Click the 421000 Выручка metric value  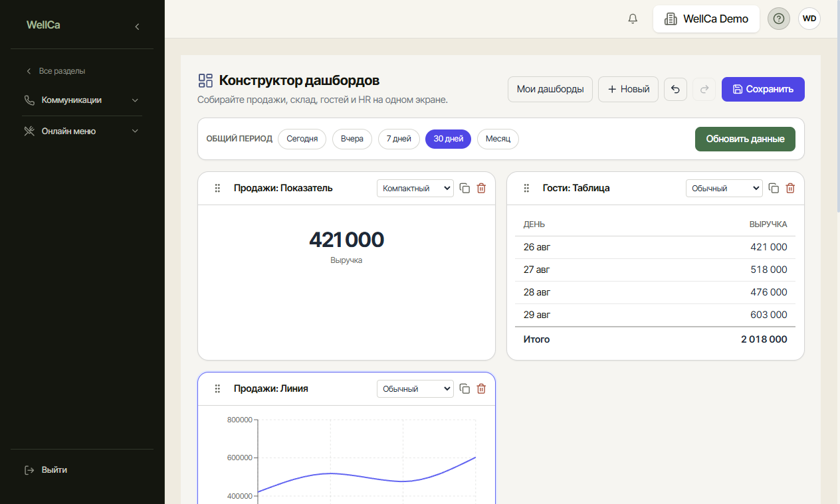346,240
